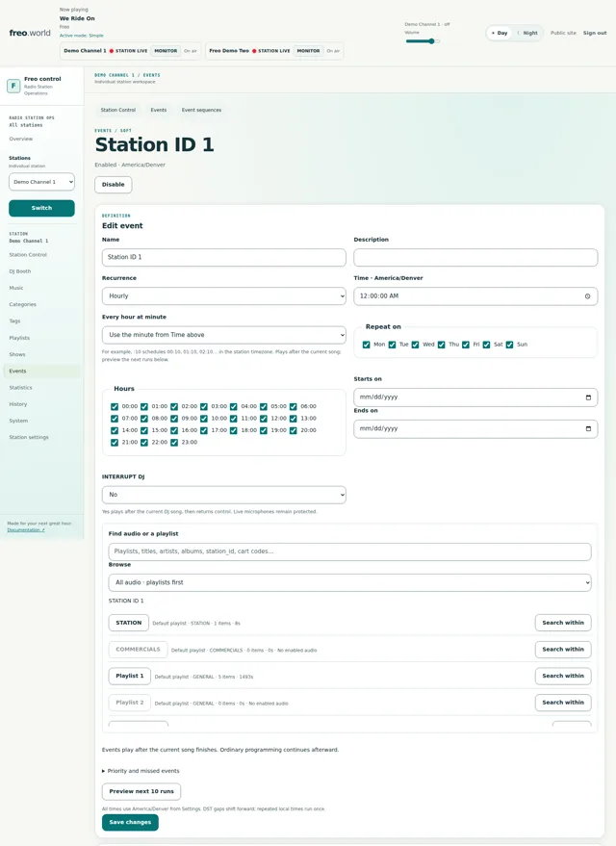Open Station settings in sidebar
The width and height of the screenshot is (616, 846).
pyautogui.click(x=29, y=437)
